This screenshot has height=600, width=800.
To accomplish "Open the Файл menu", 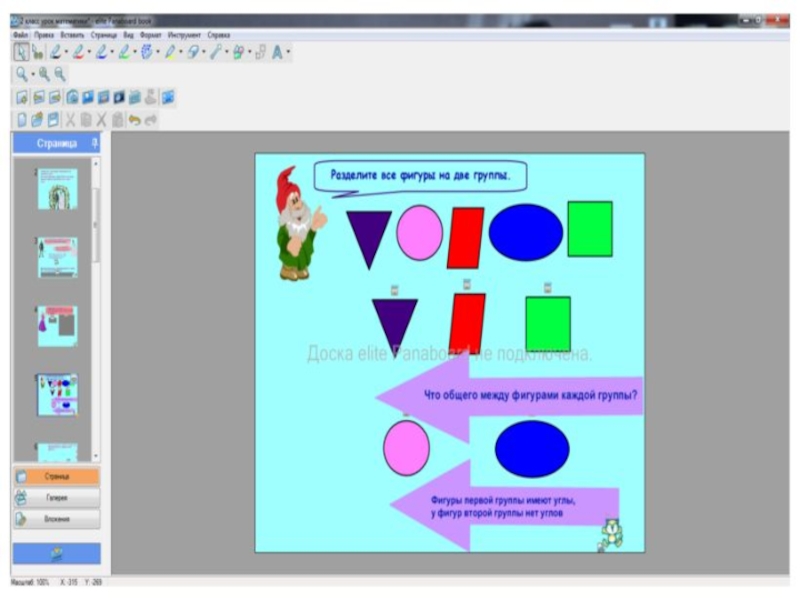I will (x=20, y=34).
